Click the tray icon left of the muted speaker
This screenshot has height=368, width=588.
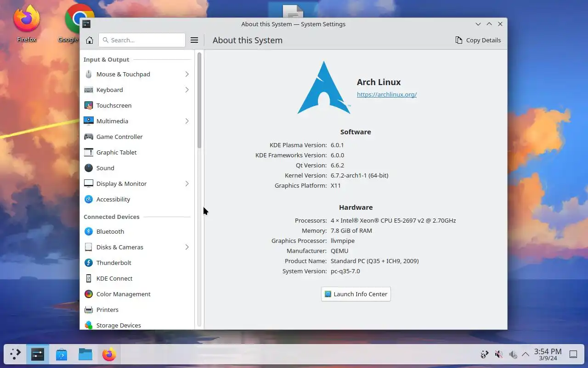(484, 354)
